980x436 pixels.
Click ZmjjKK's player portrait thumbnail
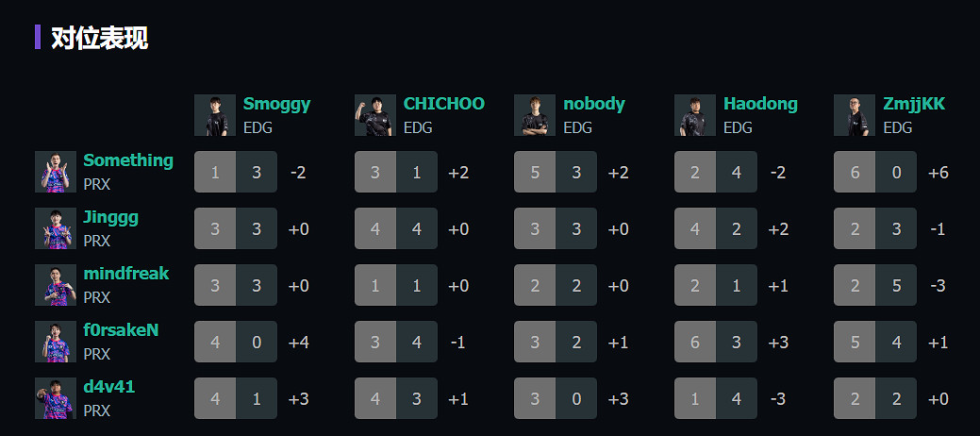click(855, 115)
